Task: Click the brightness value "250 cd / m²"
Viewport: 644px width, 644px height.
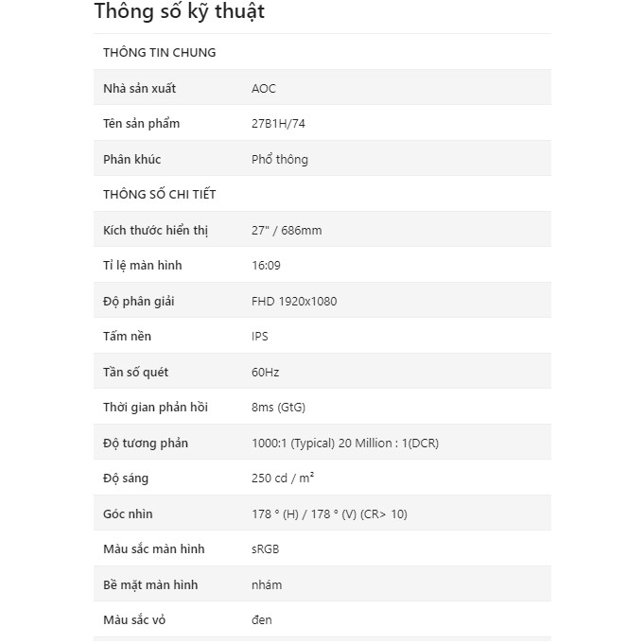Action: 283,479
